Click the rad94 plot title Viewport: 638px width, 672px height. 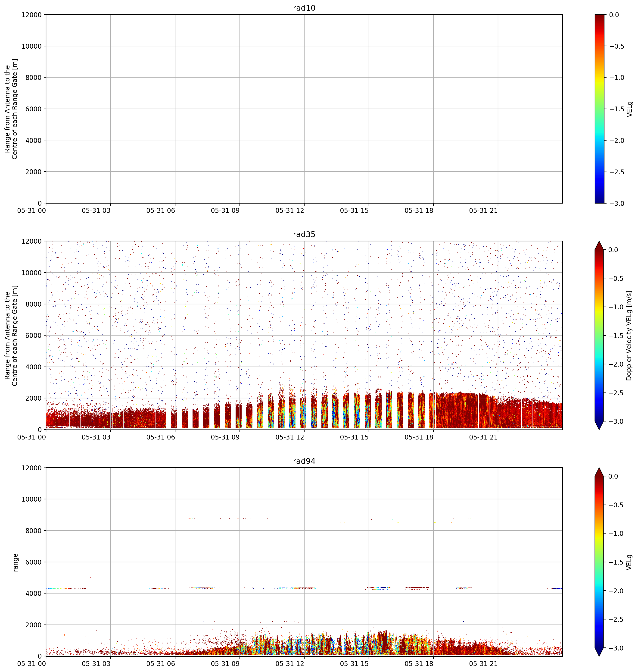tap(304, 461)
